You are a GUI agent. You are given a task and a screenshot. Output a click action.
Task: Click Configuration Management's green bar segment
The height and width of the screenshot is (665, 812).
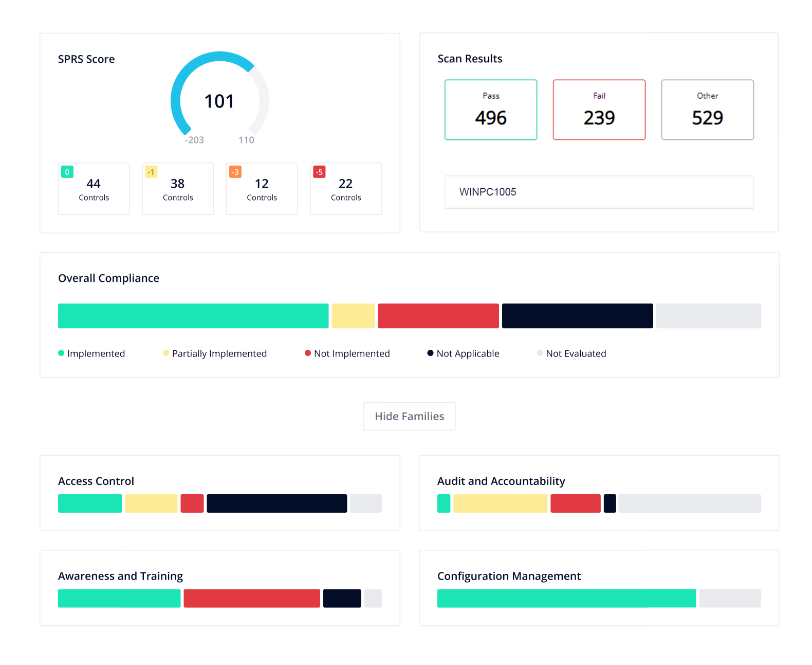pyautogui.click(x=567, y=599)
